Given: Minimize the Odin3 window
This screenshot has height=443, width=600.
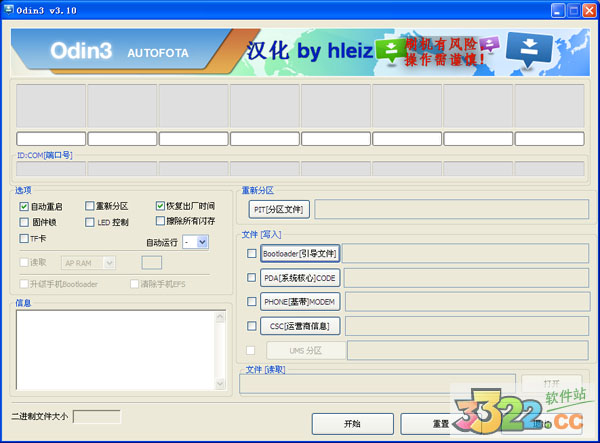Looking at the screenshot, I should (558, 10).
